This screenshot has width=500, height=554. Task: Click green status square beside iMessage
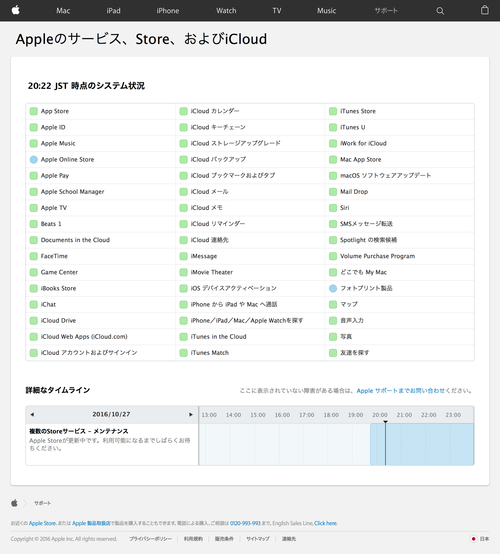pyautogui.click(x=183, y=256)
